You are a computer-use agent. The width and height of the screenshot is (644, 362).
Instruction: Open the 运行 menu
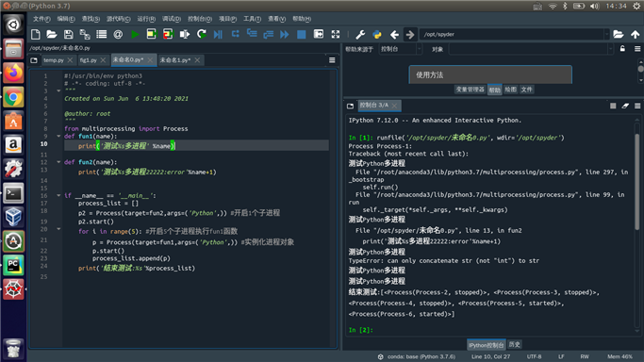(x=146, y=19)
